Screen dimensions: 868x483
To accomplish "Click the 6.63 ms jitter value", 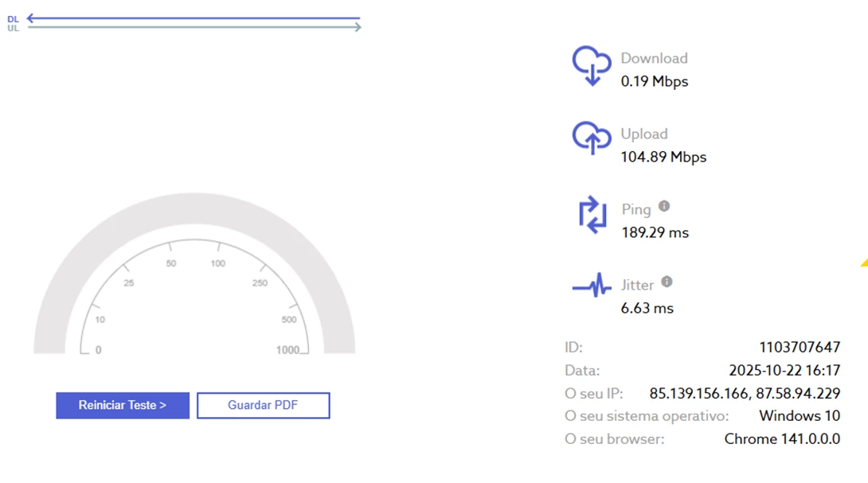I will point(647,308).
